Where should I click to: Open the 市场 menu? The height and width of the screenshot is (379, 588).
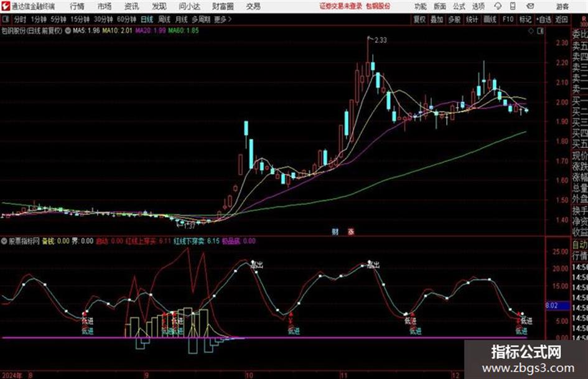pos(105,6)
